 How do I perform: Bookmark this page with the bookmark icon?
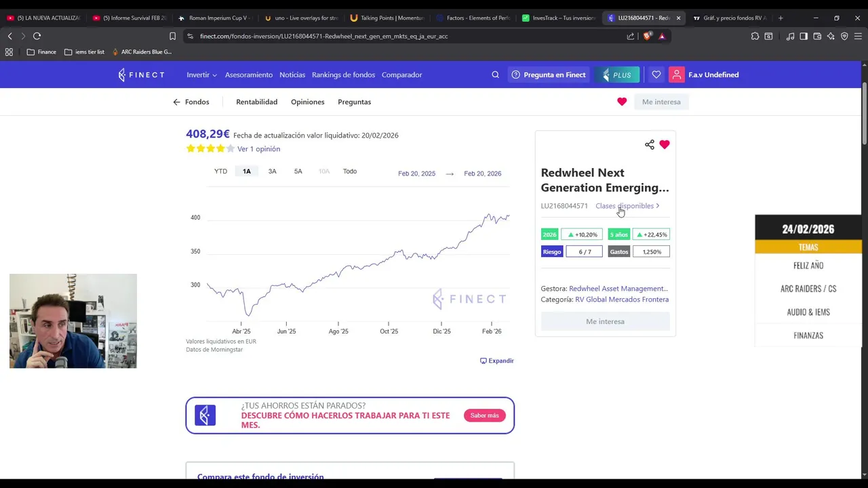tap(172, 36)
